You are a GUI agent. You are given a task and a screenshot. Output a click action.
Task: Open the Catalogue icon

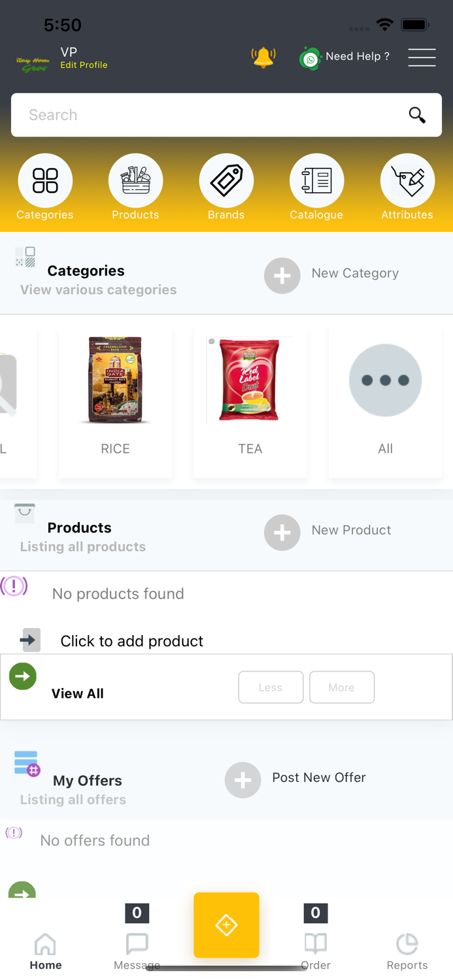coord(317,180)
